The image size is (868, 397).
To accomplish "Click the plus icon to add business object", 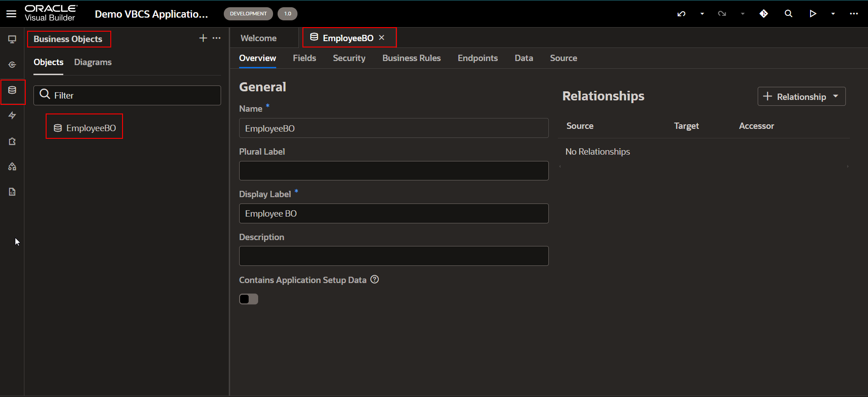I will (203, 38).
